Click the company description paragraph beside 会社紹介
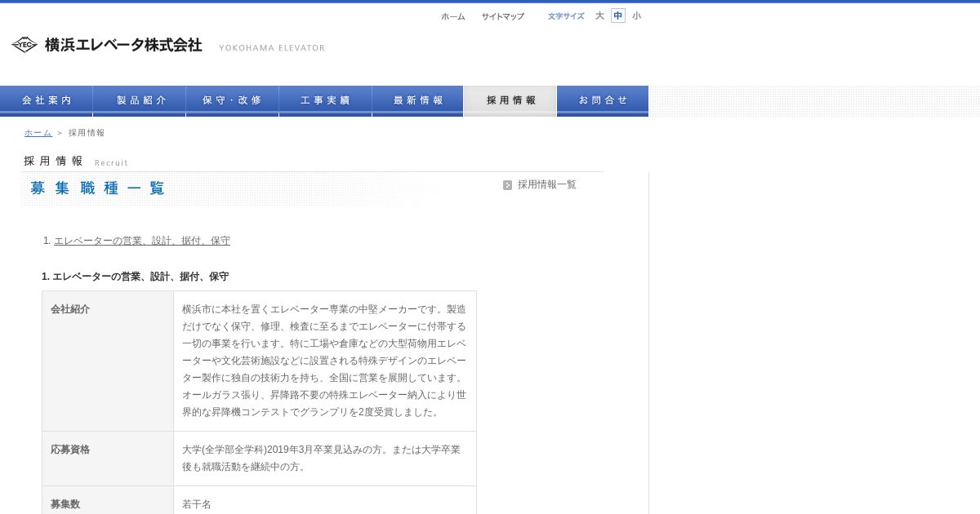The width and height of the screenshot is (980, 514). [x=324, y=361]
